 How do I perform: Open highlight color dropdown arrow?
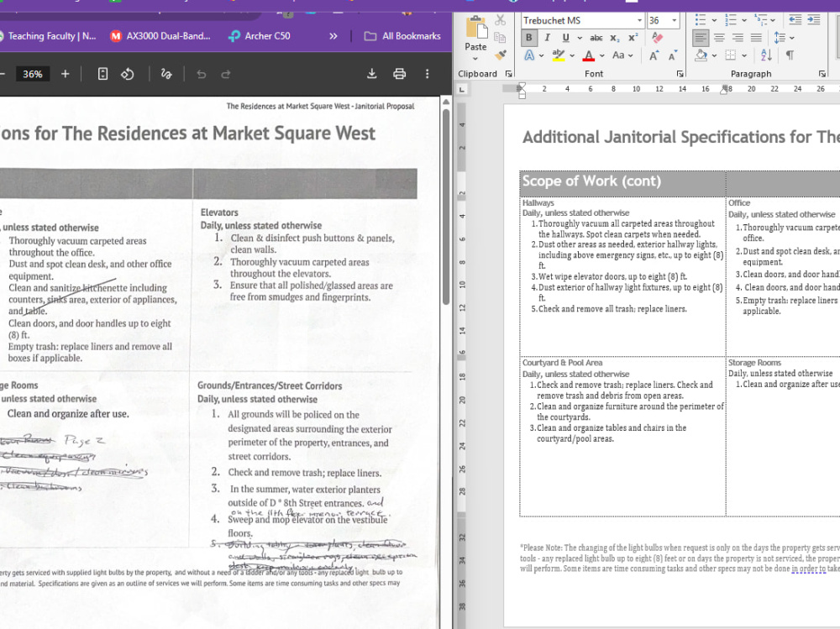pos(572,55)
